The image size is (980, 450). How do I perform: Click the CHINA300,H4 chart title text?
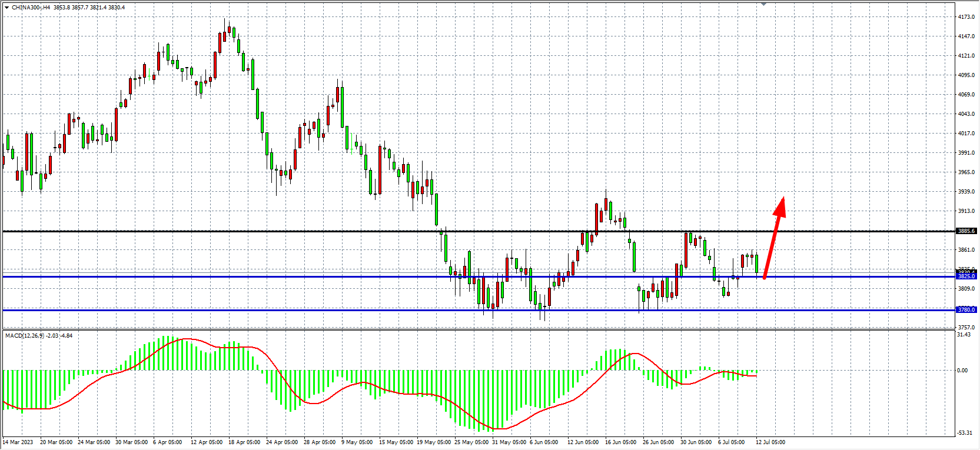coord(31,8)
